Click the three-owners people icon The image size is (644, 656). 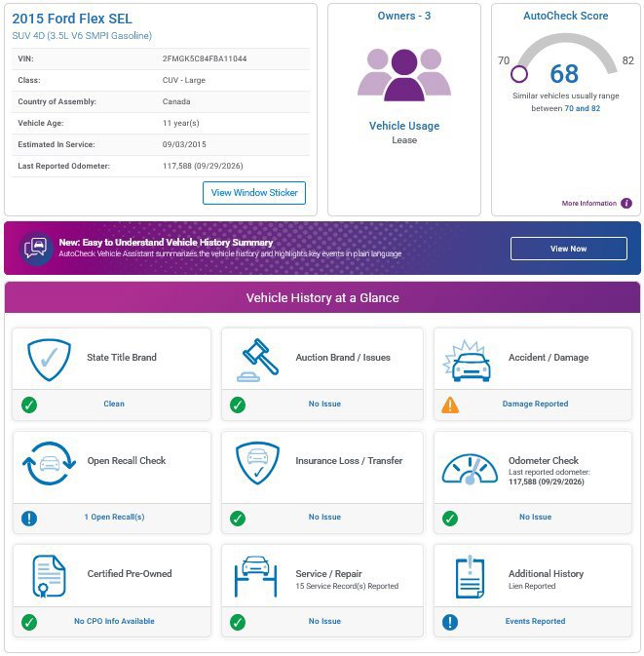point(404,75)
